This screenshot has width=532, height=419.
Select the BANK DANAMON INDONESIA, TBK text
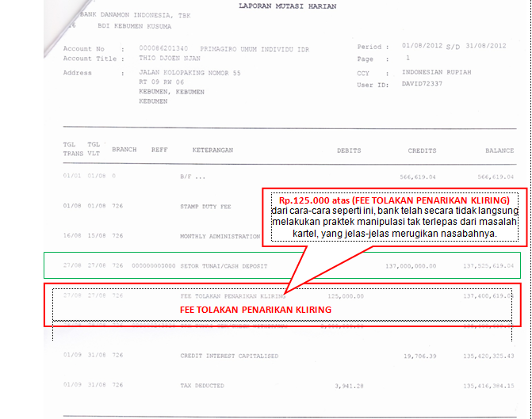coord(136,15)
